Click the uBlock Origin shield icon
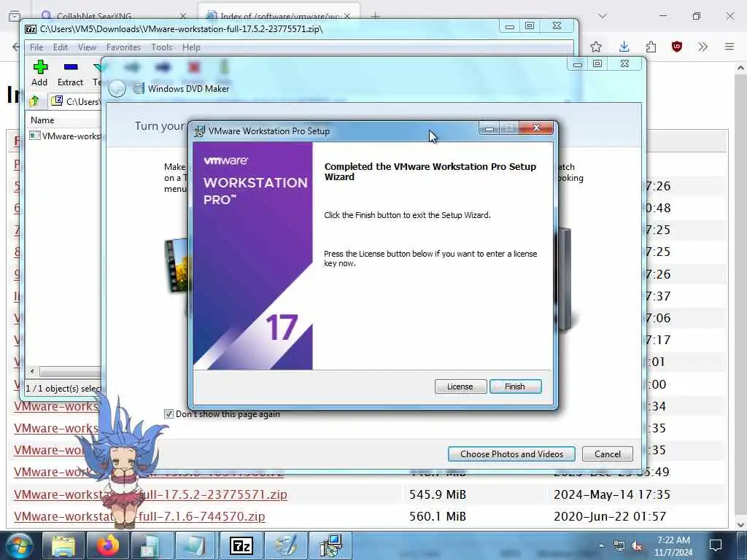 tap(676, 47)
